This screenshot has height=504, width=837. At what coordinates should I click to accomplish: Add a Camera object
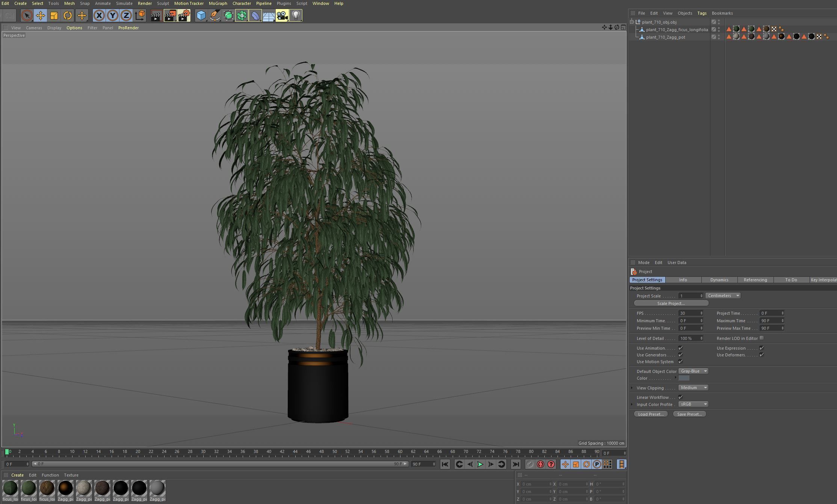pos(282,15)
